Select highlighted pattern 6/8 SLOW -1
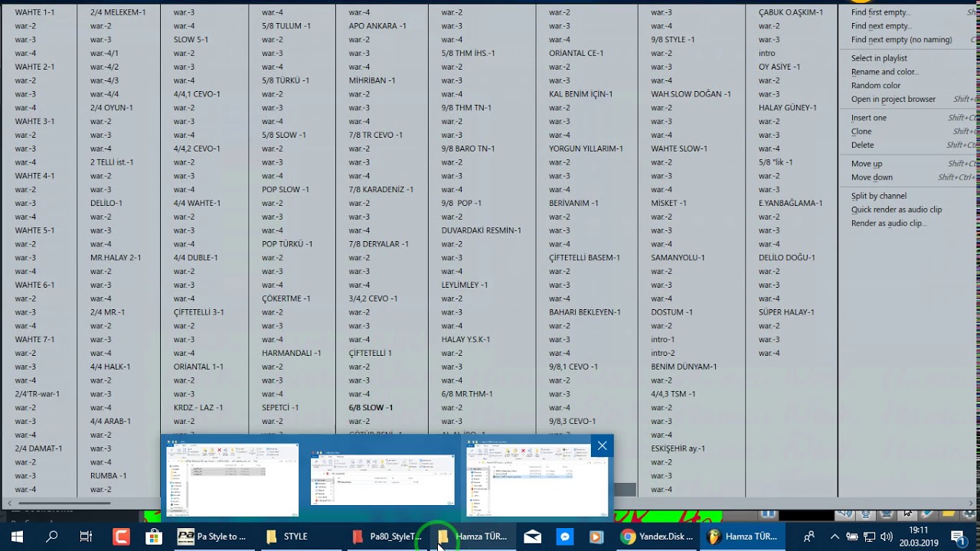The width and height of the screenshot is (980, 551). 371,408
